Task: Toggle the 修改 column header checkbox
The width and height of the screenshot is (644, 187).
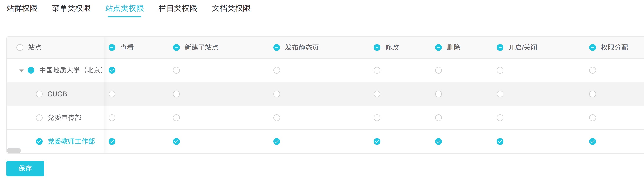Action: coord(377,47)
